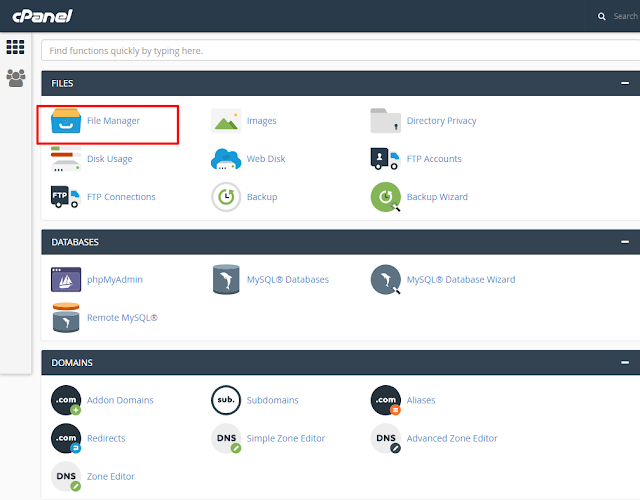Image resolution: width=640 pixels, height=500 pixels.
Task: Click the cPanel logo
Action: [42, 16]
